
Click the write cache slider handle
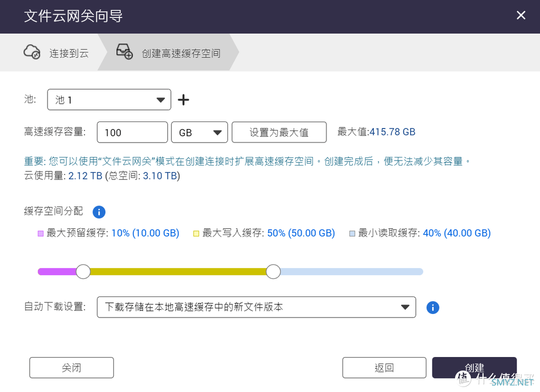pyautogui.click(x=273, y=271)
